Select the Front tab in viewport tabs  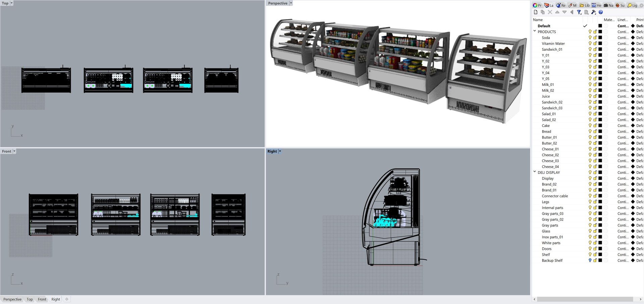[42, 299]
